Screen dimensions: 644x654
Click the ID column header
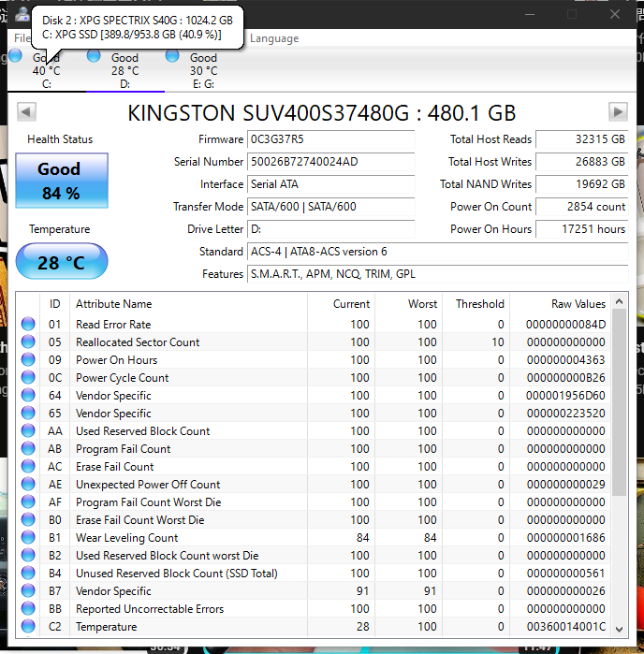coord(54,304)
